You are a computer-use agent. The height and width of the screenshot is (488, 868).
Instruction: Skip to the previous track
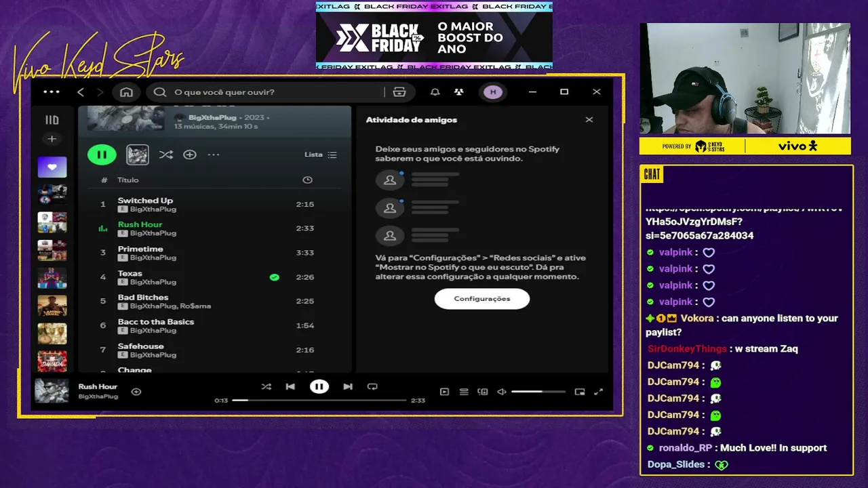[x=290, y=387]
